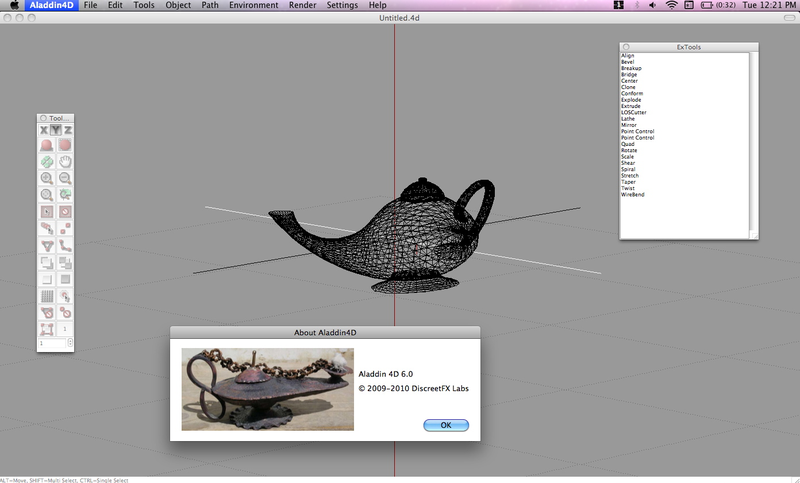The image size is (800, 483).
Task: Click the zoom out magnifier tool
Action: [65, 178]
